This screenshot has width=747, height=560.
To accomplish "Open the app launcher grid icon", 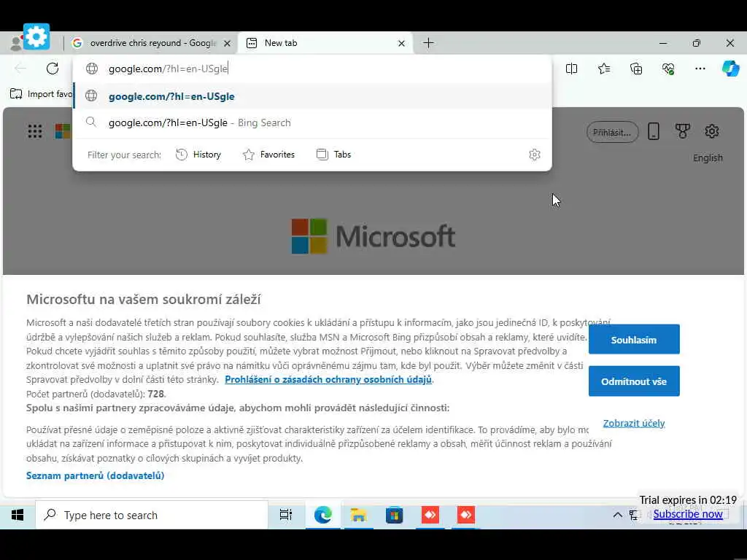I will [x=35, y=131].
